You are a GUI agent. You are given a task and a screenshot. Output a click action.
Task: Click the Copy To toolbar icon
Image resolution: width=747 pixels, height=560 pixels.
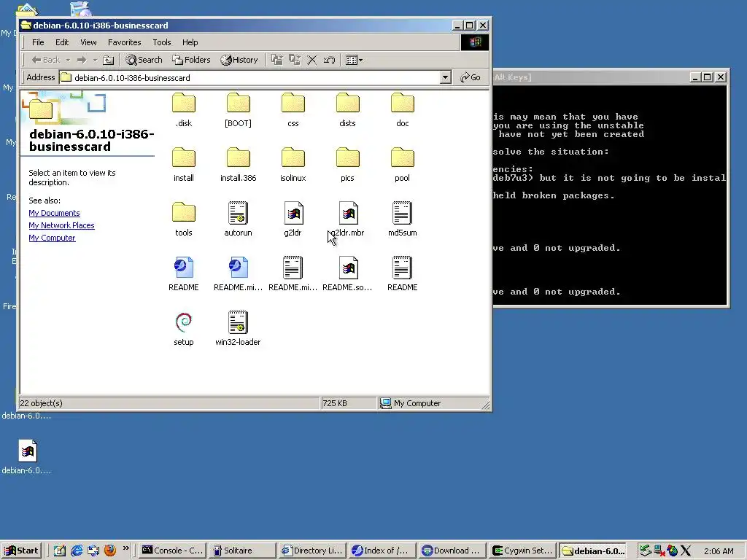[x=295, y=60]
